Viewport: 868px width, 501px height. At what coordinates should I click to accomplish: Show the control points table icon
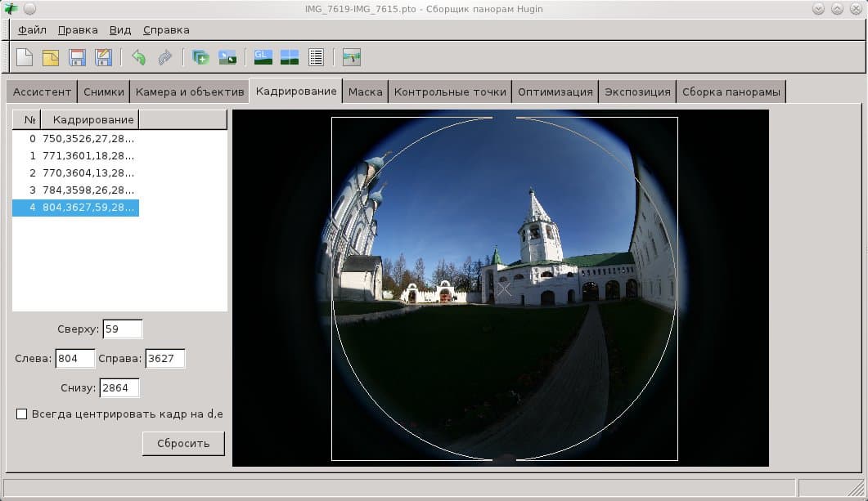(x=316, y=57)
